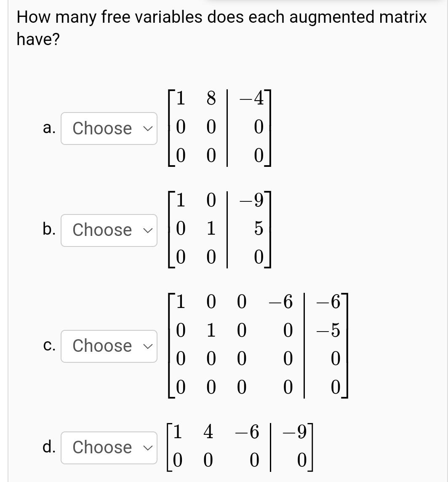The image size is (448, 482).
Task: Click the label 'c.' before the third dropdown
Action: [x=48, y=345]
